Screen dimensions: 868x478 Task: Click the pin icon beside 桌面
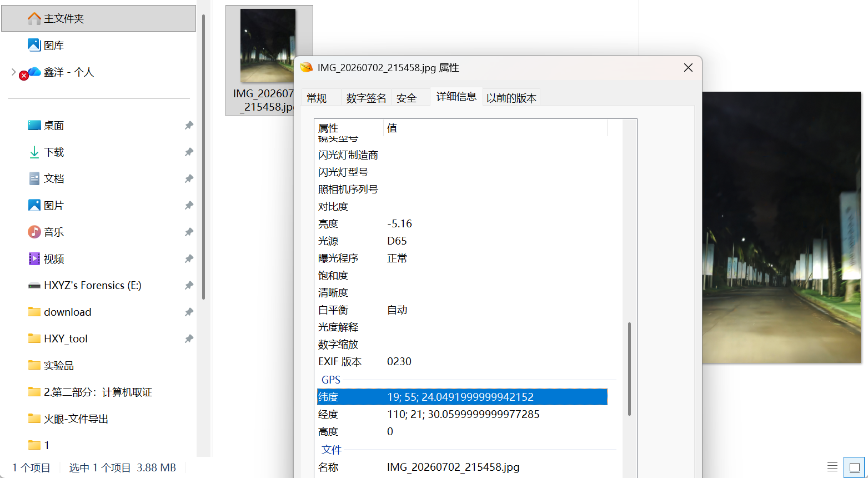pos(189,126)
